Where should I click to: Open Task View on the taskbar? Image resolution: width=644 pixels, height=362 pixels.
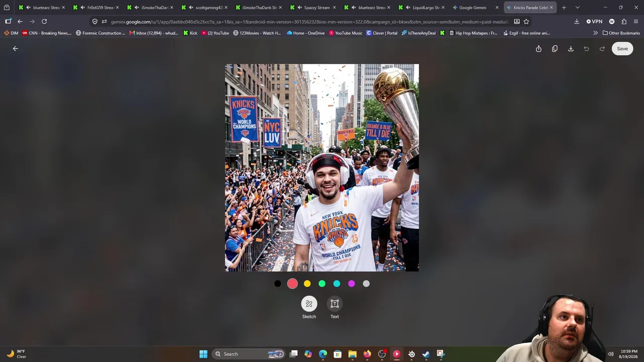pos(294,354)
